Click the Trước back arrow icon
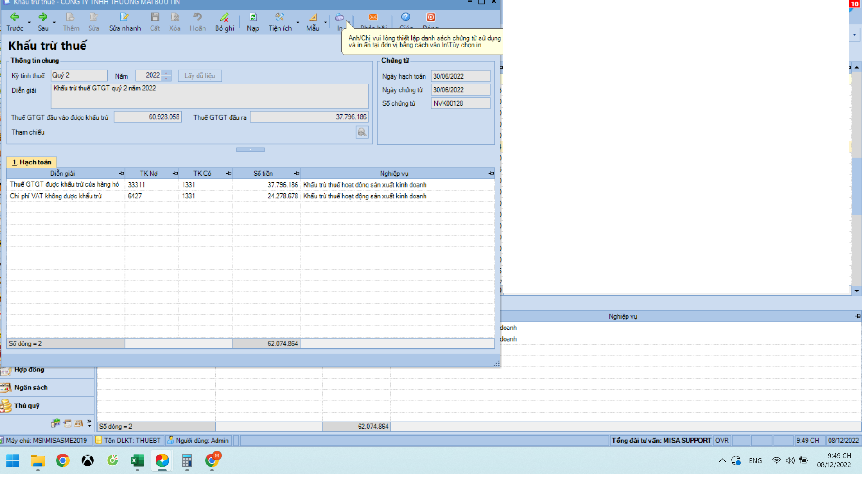This screenshot has width=868, height=488. click(x=14, y=17)
